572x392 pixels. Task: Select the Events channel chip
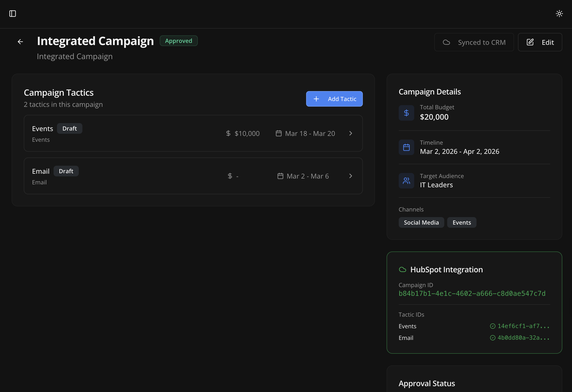pyautogui.click(x=461, y=222)
